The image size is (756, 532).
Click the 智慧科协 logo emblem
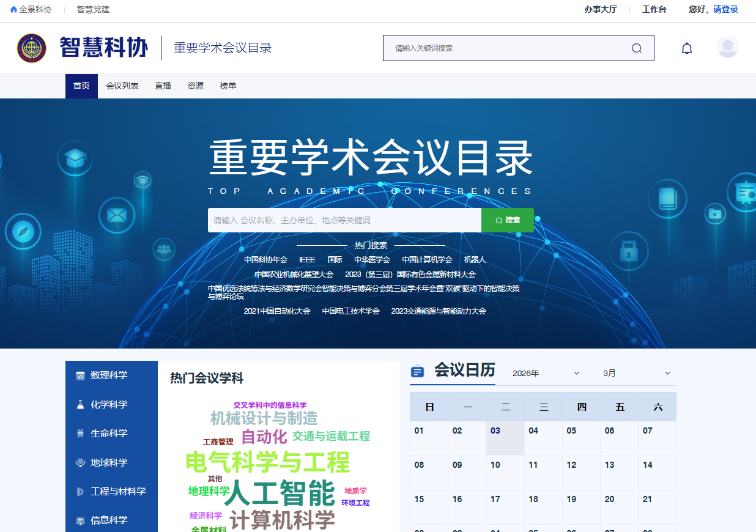pos(32,48)
